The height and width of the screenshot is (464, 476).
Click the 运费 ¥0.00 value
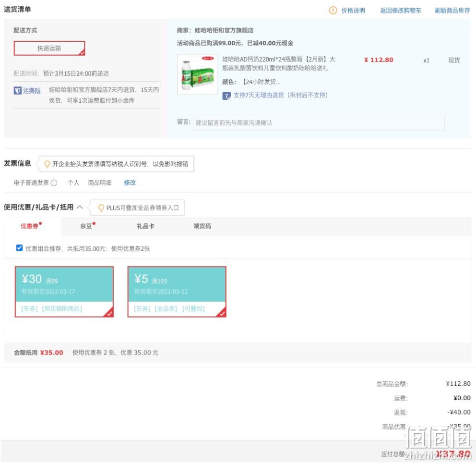(x=462, y=398)
